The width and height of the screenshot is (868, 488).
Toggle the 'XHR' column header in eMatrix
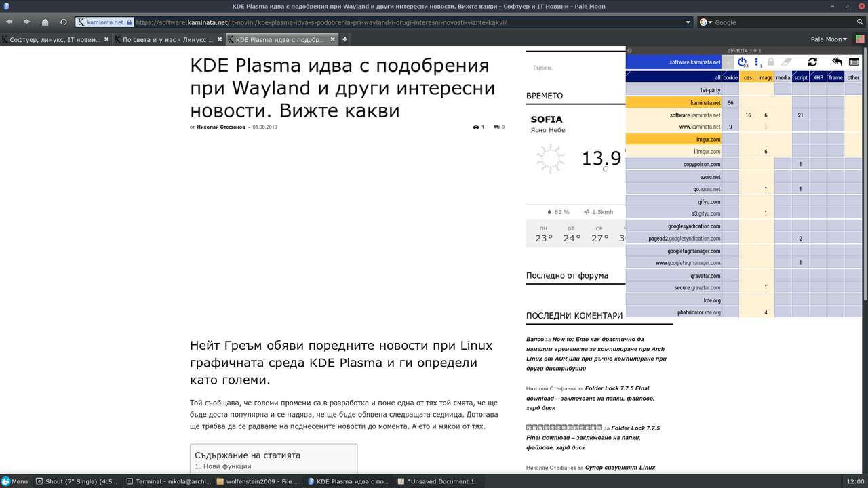[x=818, y=77]
